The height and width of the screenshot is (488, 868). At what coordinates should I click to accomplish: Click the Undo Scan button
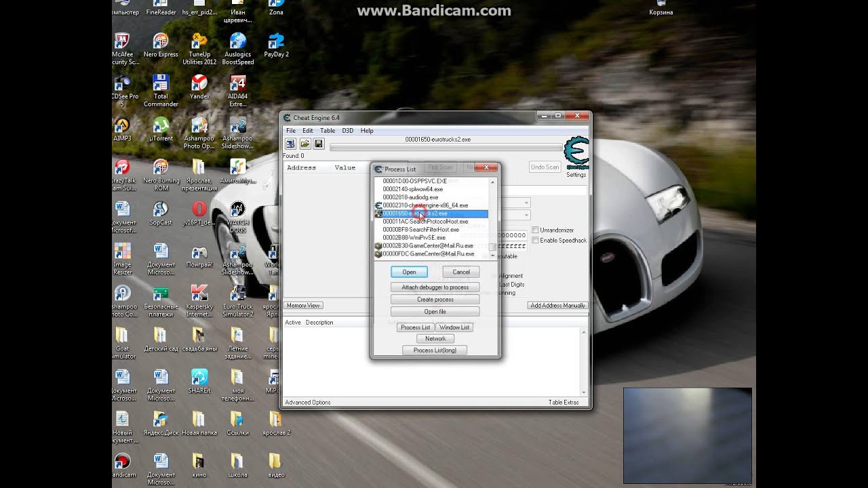[x=545, y=167]
